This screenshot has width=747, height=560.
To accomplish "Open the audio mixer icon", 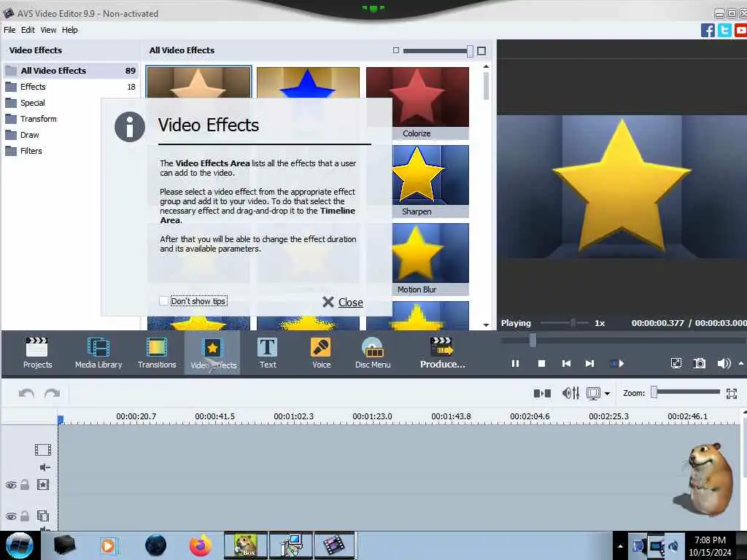I will [x=570, y=393].
